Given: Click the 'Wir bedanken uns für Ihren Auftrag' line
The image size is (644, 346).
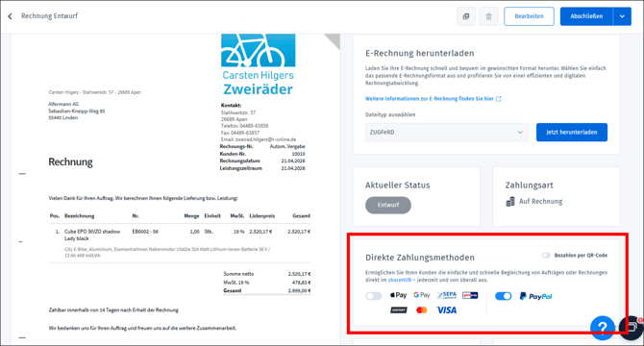Looking at the screenshot, I should point(142,328).
